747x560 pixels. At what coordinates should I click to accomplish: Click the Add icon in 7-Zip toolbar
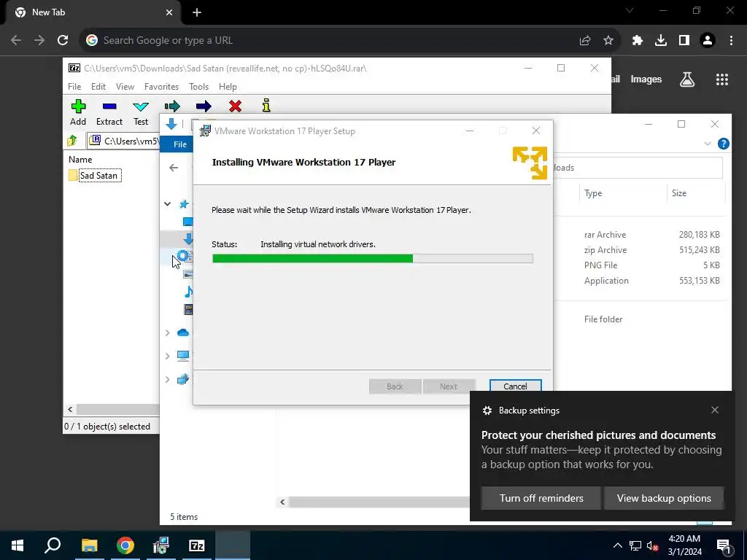tap(78, 106)
